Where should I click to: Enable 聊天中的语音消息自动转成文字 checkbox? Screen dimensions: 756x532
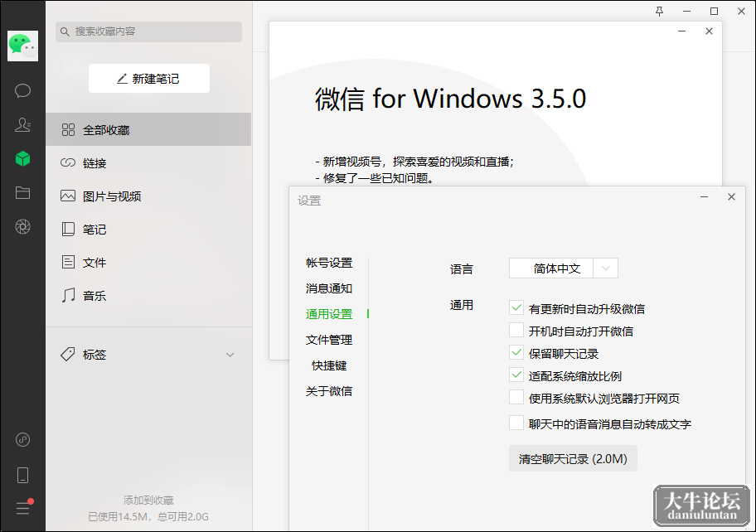(x=516, y=423)
